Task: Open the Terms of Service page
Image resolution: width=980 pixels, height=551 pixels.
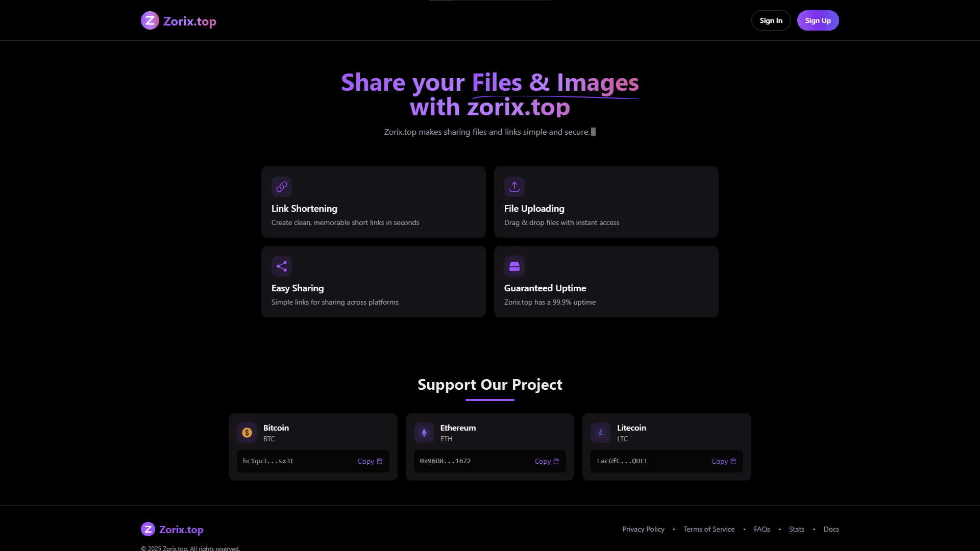Action: click(x=708, y=529)
